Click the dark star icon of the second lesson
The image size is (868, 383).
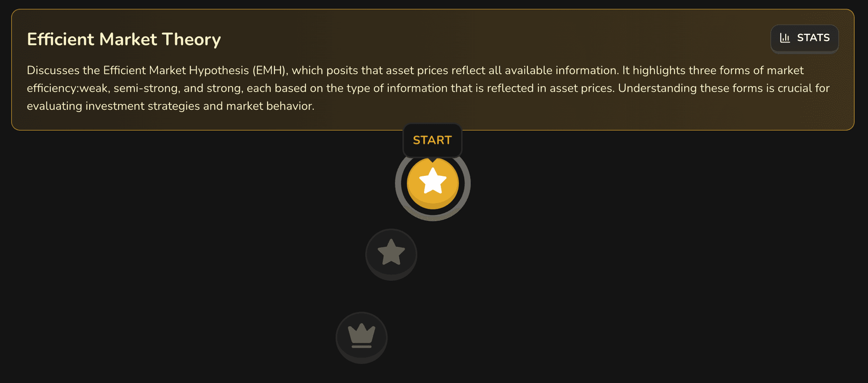pyautogui.click(x=391, y=252)
